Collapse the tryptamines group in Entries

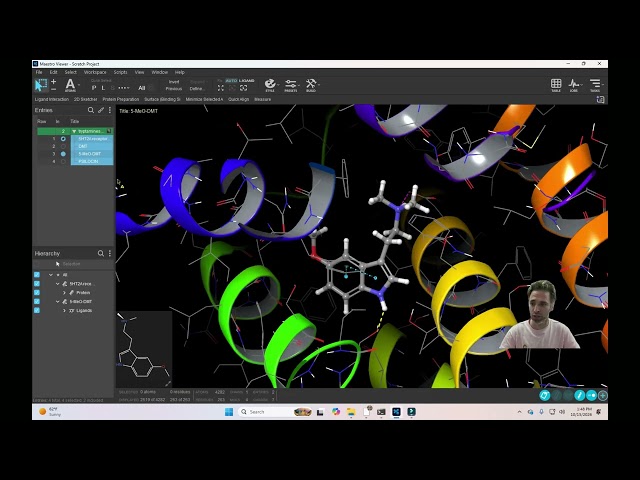(74, 131)
